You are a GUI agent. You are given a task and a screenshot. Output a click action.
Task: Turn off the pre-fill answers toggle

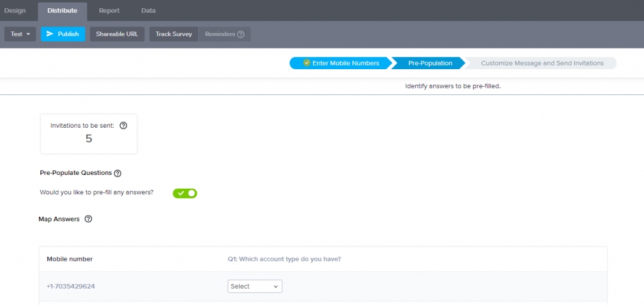(x=185, y=193)
